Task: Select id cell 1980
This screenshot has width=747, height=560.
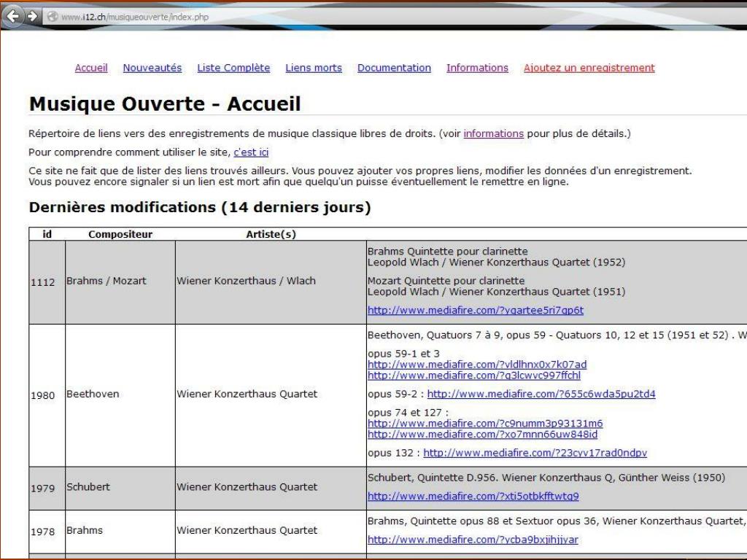Action: pyautogui.click(x=47, y=395)
